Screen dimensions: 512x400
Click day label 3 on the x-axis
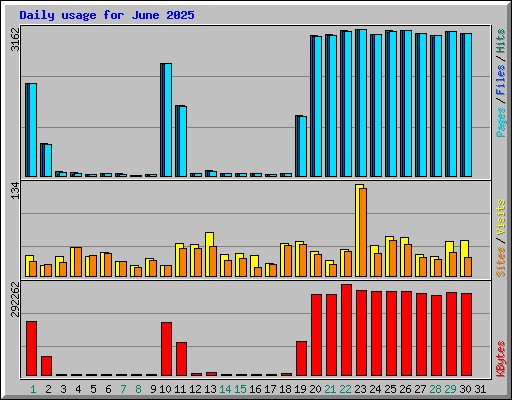[63, 389]
